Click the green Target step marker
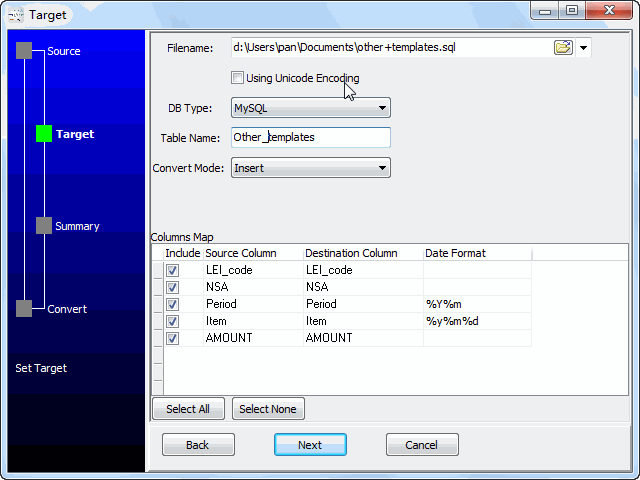 [x=43, y=133]
